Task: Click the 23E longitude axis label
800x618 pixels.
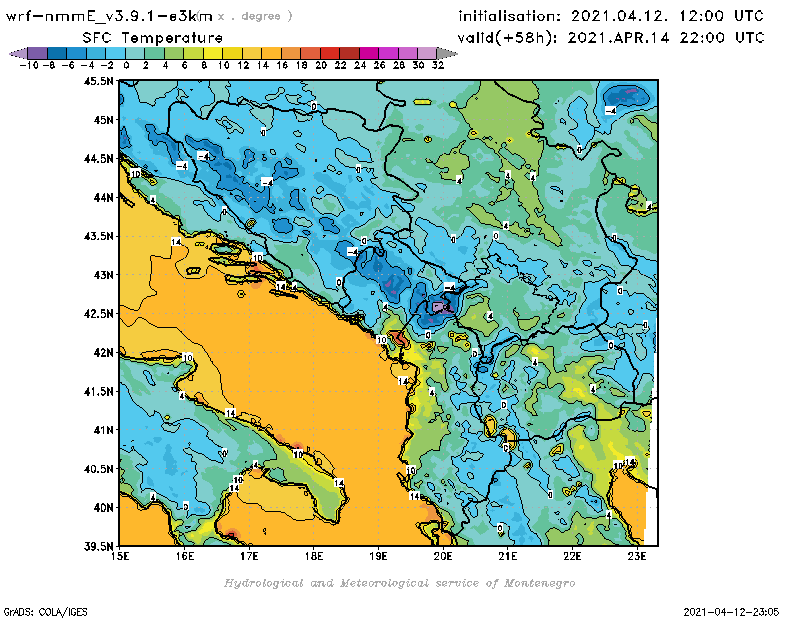Action: [637, 555]
